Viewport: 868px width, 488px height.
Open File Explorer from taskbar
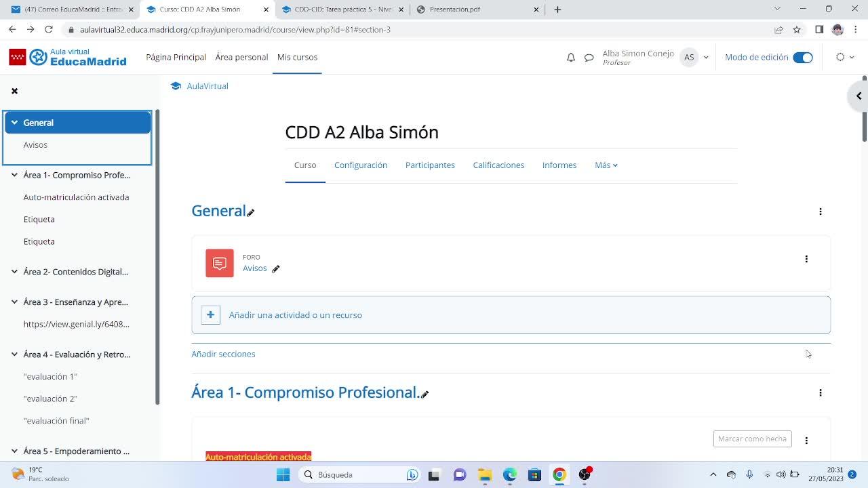pyautogui.click(x=484, y=474)
